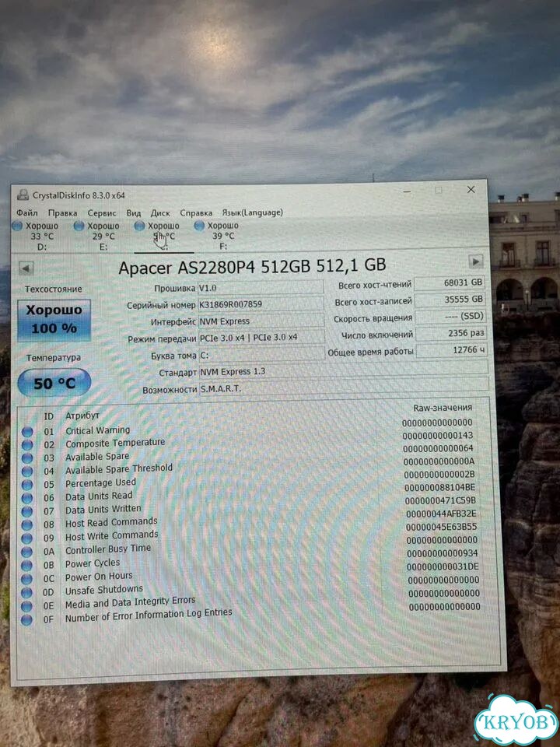Image resolution: width=560 pixels, height=747 pixels.
Task: Click status orb of Media and Data Integrity Errors
Action: click(x=27, y=606)
